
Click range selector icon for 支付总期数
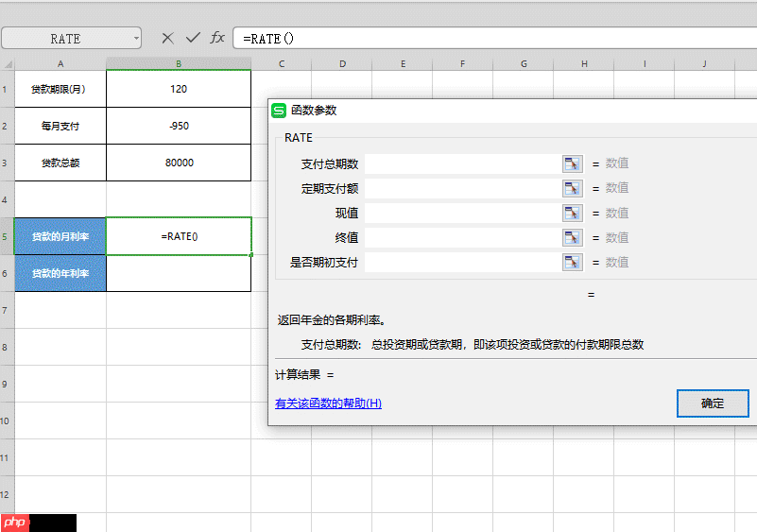tap(572, 163)
